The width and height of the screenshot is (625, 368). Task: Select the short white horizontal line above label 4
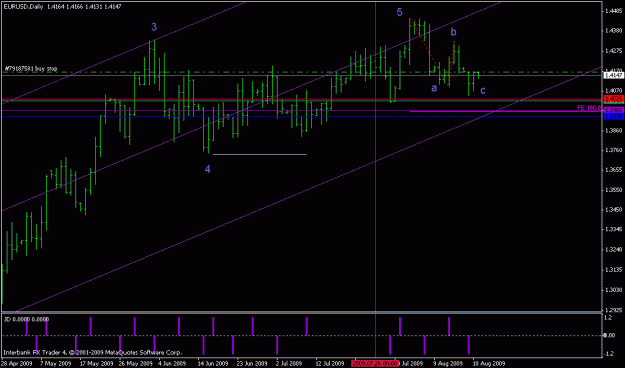259,154
